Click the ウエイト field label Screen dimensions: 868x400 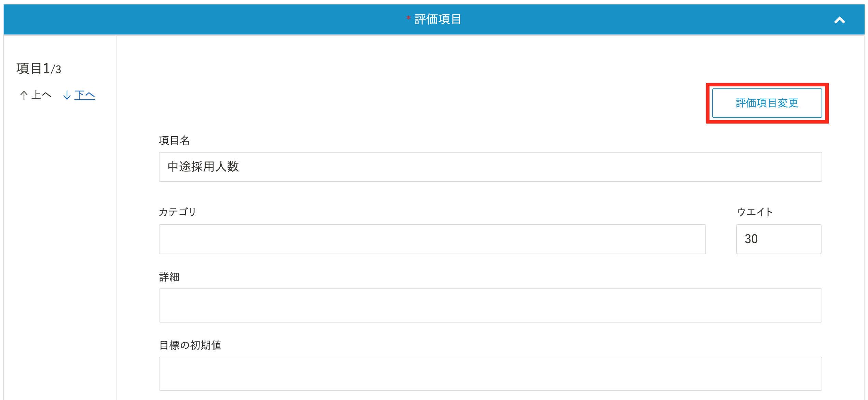(x=755, y=212)
